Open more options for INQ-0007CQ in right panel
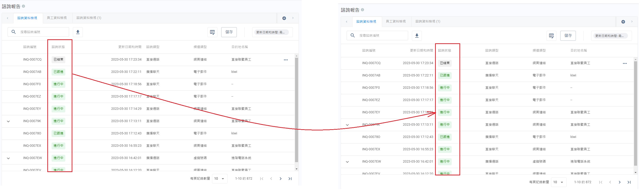 (625, 63)
